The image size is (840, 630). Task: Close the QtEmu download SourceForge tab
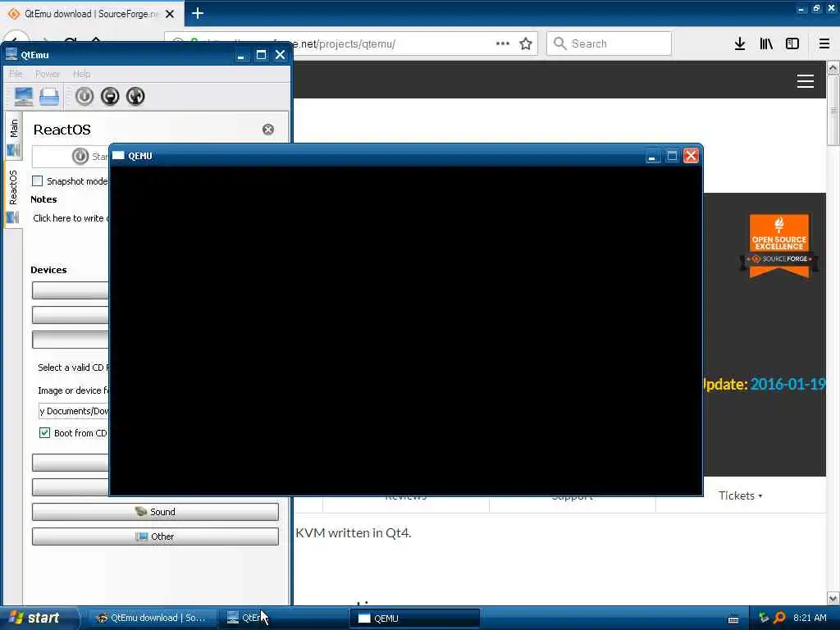coord(170,14)
